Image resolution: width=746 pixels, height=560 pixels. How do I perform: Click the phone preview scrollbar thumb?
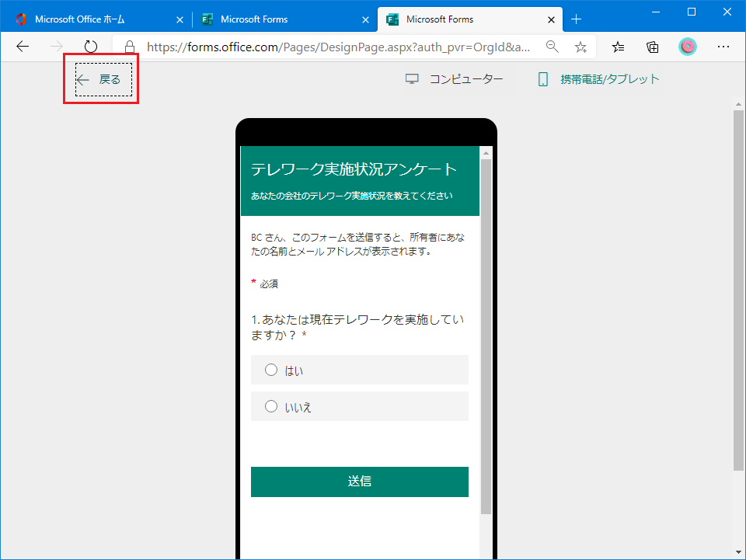pos(486,336)
